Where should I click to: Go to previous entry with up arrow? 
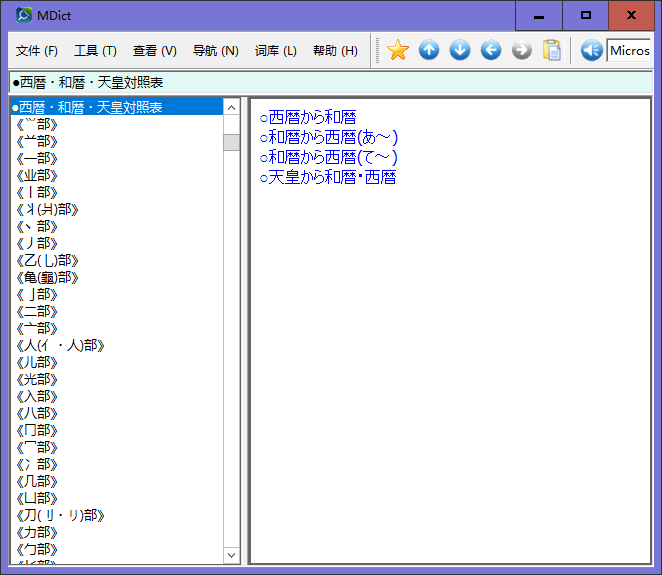(x=429, y=50)
